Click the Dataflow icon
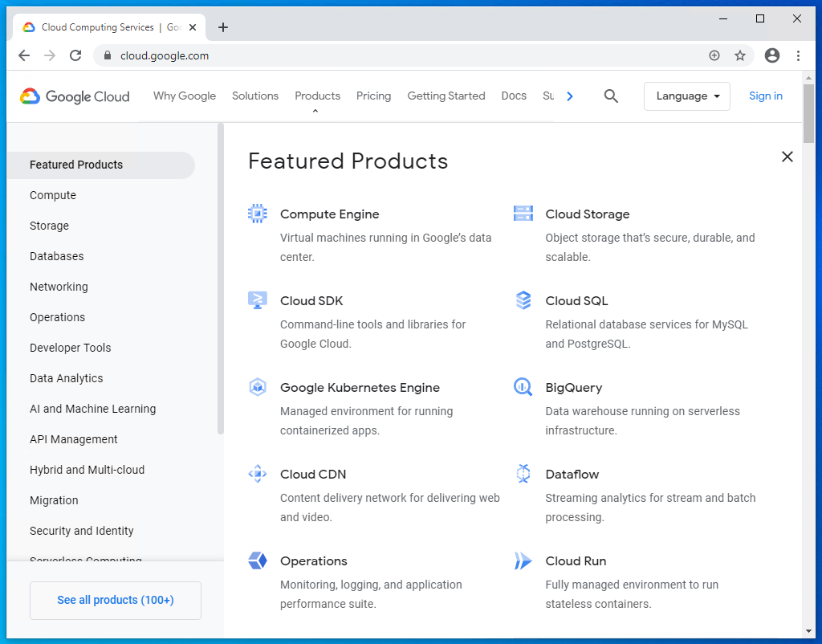The height and width of the screenshot is (644, 822). 523,474
